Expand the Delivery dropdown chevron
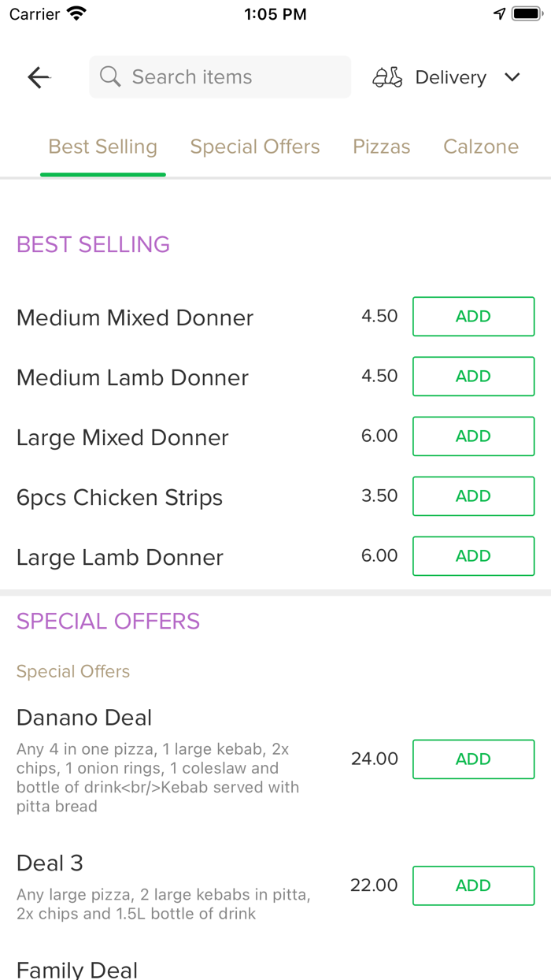 (x=512, y=77)
